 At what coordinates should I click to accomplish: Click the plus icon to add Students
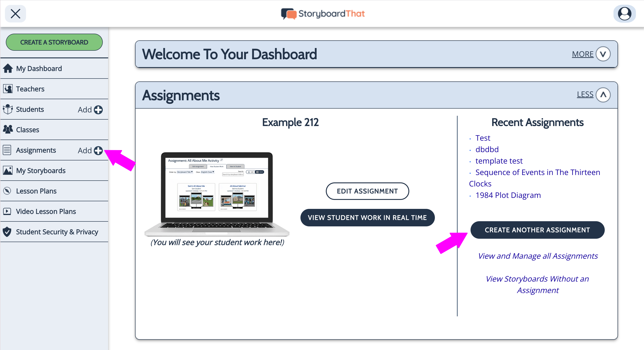tap(98, 110)
